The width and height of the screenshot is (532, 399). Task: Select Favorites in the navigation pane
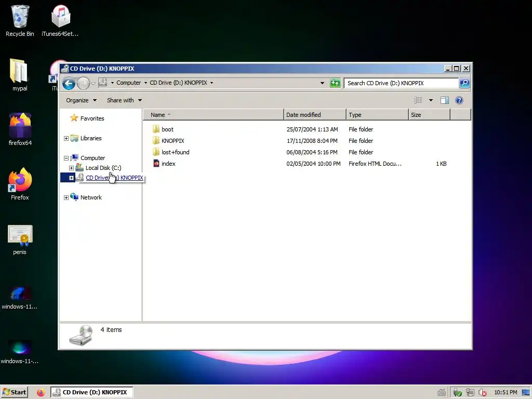click(92, 118)
